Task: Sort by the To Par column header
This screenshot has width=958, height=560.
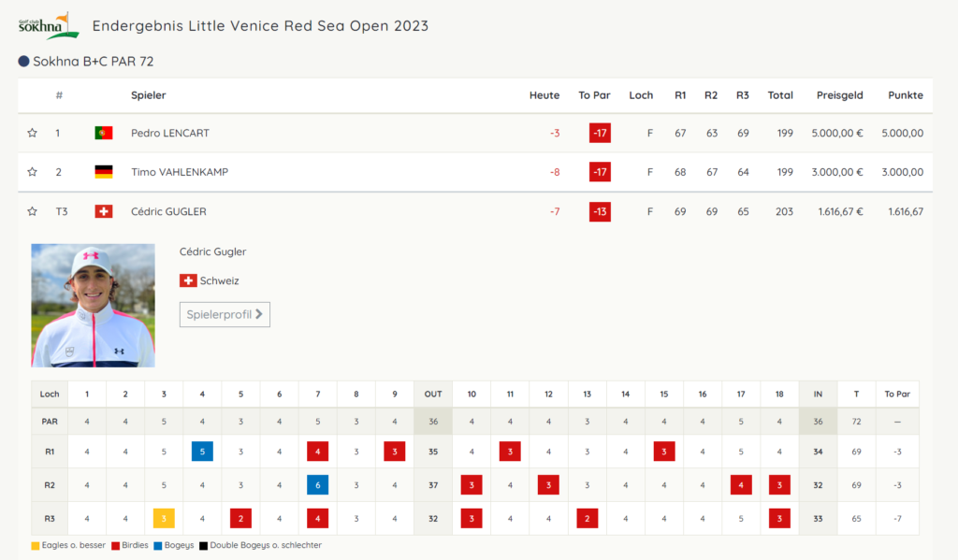Action: [x=594, y=95]
